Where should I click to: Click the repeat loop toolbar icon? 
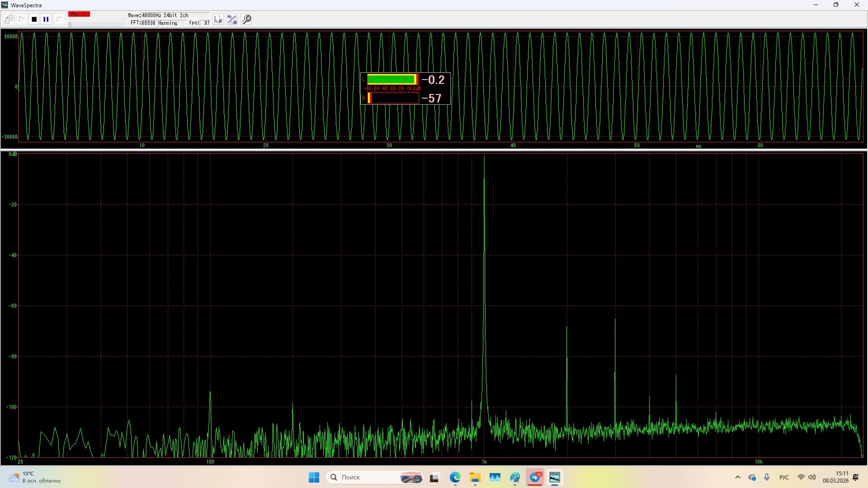[x=59, y=19]
